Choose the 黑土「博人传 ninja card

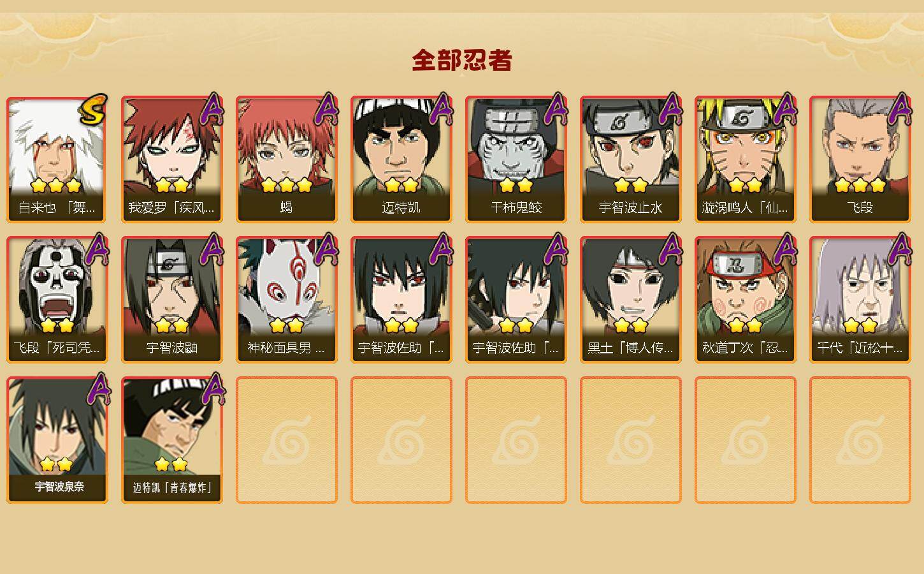[630, 300]
